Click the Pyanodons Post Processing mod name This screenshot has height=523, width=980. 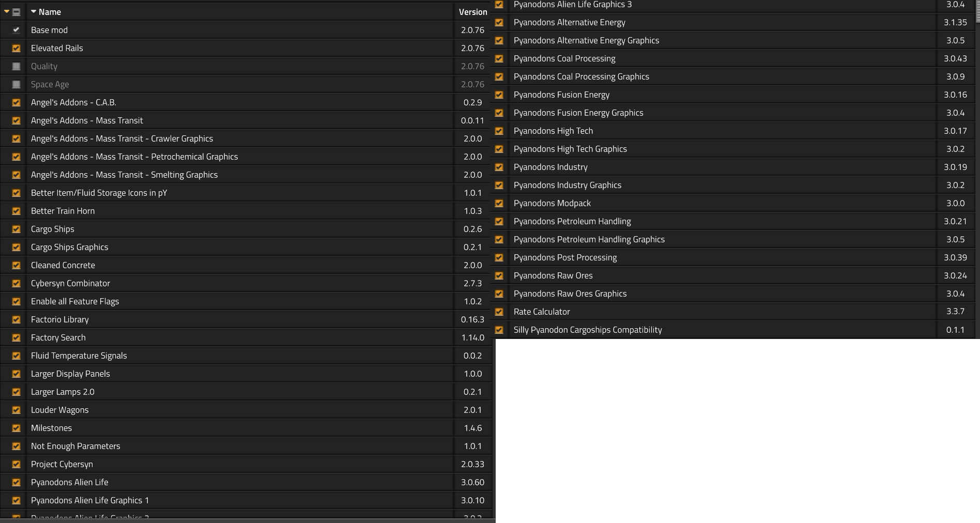point(565,257)
